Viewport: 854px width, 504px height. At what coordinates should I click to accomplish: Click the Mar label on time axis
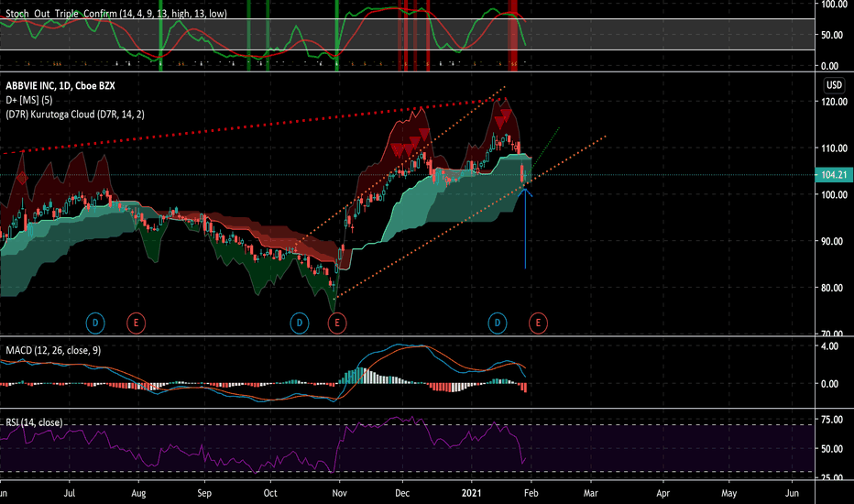[x=590, y=493]
